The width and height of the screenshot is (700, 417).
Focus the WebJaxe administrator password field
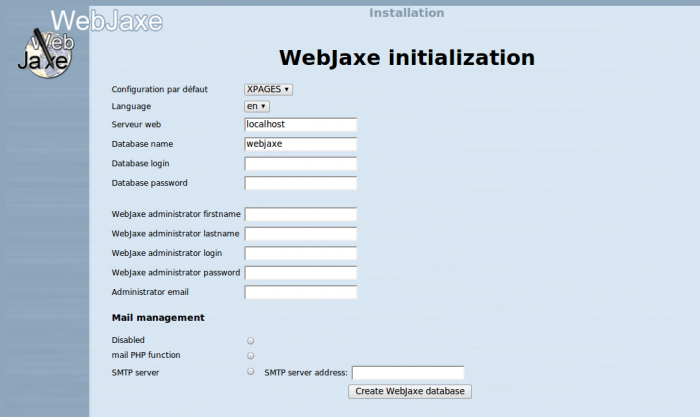(x=300, y=273)
